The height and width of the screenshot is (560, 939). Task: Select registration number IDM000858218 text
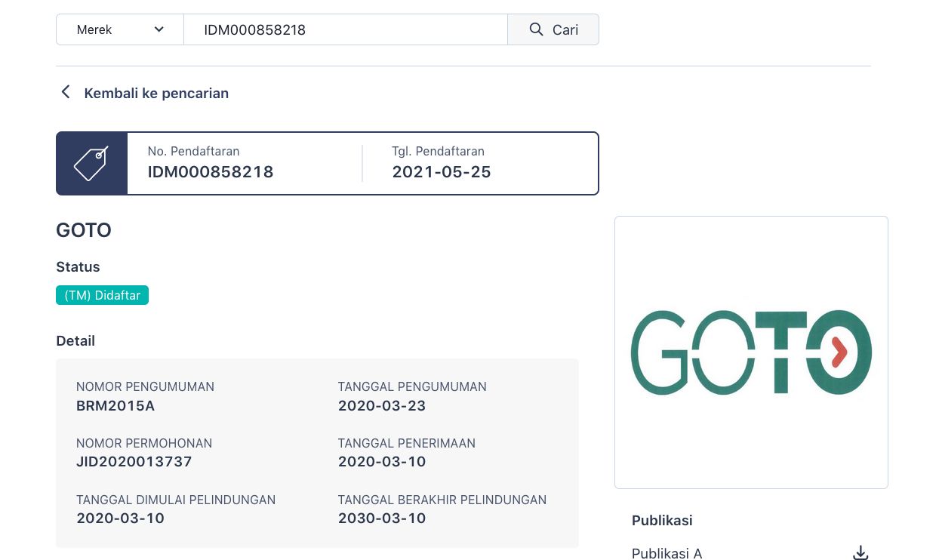pos(211,172)
